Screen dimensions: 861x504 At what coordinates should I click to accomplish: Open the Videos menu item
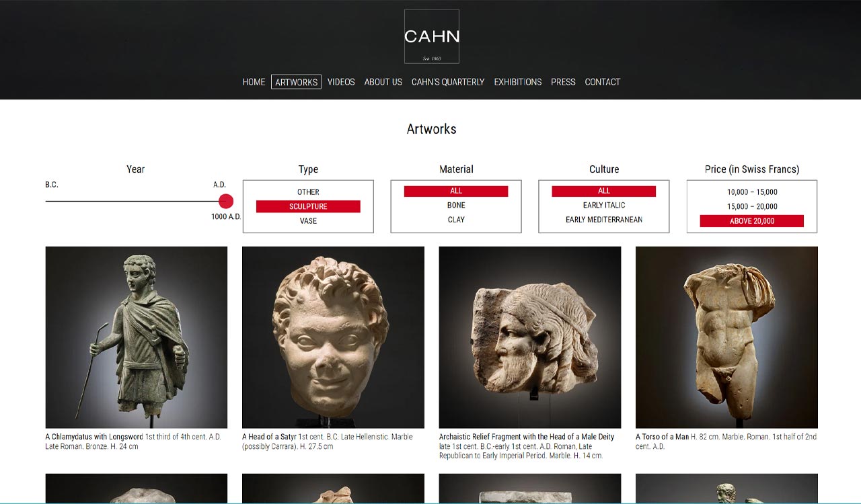pos(341,82)
